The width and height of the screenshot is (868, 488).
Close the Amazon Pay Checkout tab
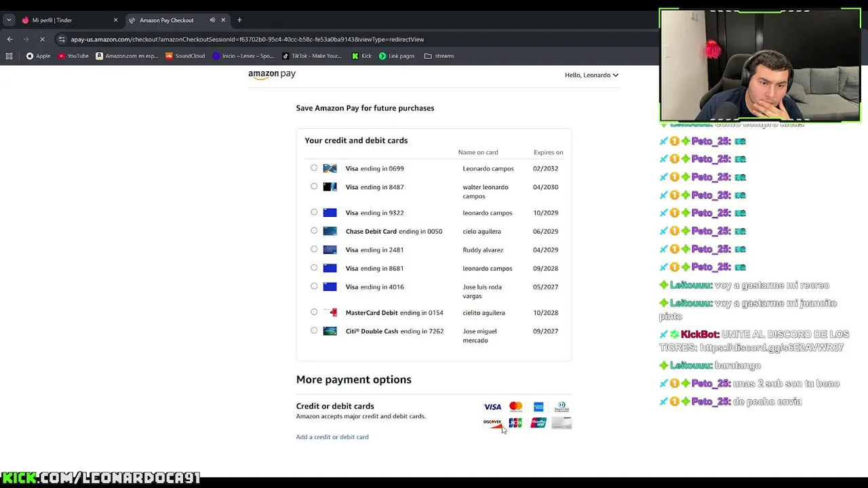click(223, 20)
